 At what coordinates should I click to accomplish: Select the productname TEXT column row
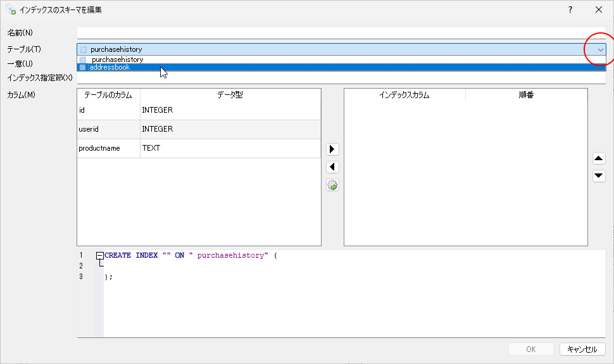[x=108, y=148]
